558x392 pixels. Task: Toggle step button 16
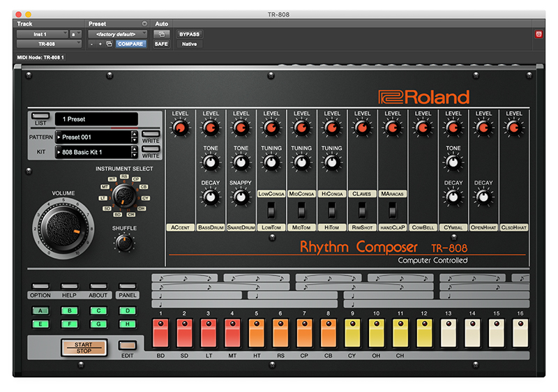coord(520,333)
